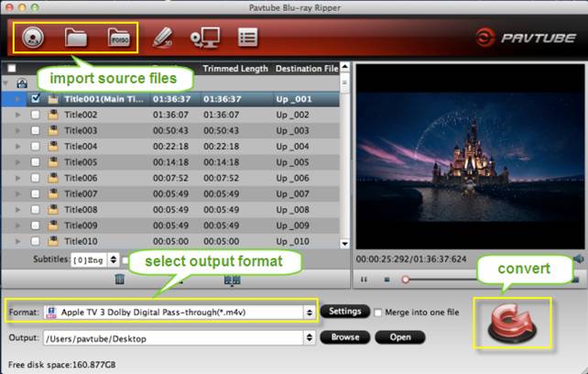The height and width of the screenshot is (374, 588).
Task: Expand the Title003 row triangle
Action: (x=17, y=130)
